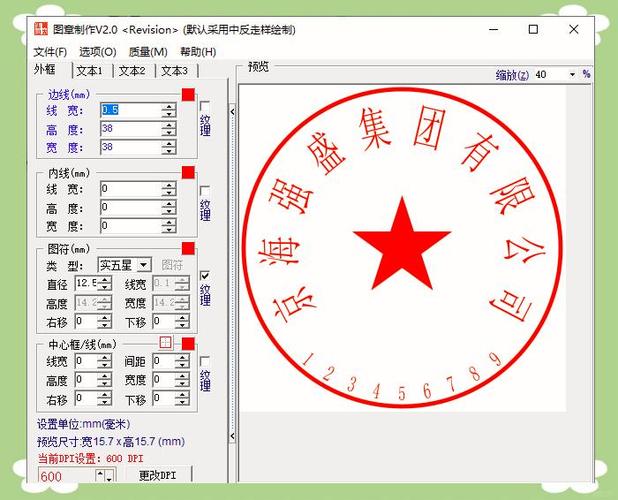Click the 更改DPI button
The height and width of the screenshot is (500, 618).
(158, 475)
